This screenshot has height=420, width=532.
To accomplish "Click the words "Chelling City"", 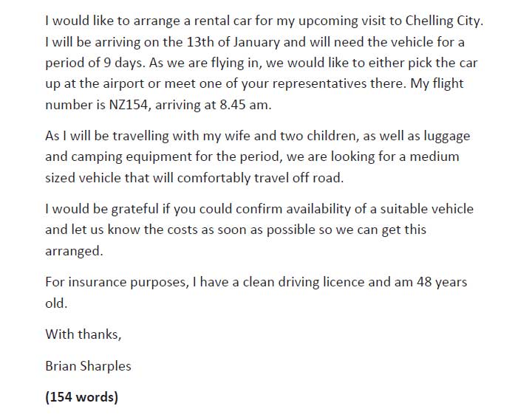I will pos(443,21).
